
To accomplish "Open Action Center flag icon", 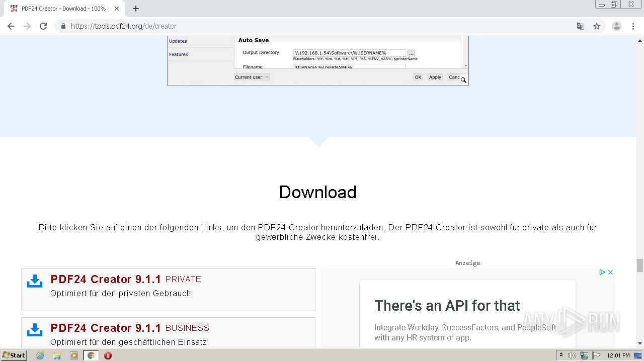I will (x=596, y=355).
